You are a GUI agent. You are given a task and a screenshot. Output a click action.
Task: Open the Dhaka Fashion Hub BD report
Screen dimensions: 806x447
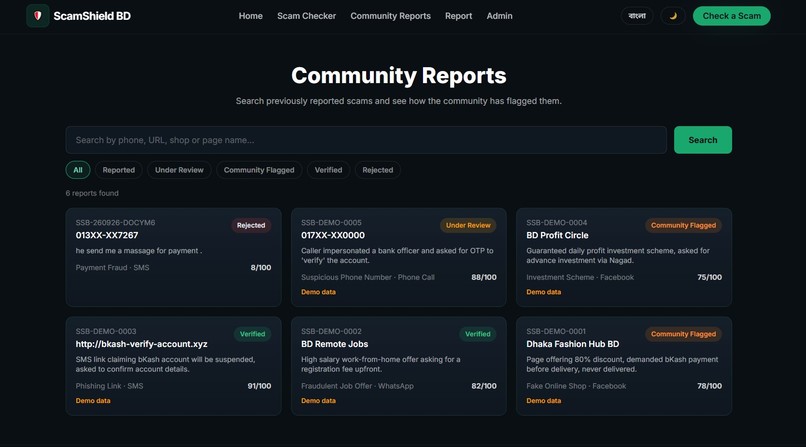click(624, 366)
